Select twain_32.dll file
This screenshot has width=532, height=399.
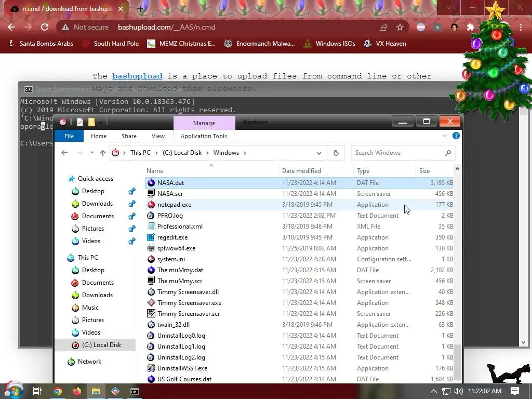pyautogui.click(x=174, y=325)
